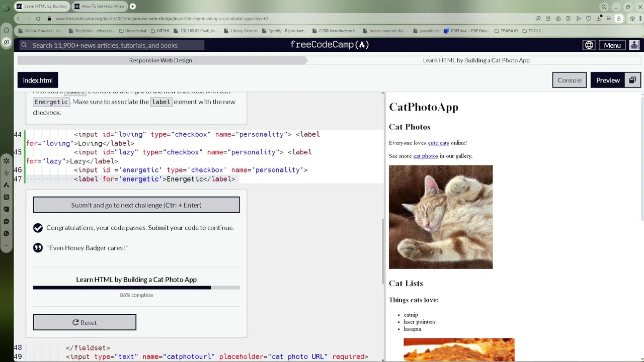
Task: Click the padlock site security icon
Action: (49, 19)
